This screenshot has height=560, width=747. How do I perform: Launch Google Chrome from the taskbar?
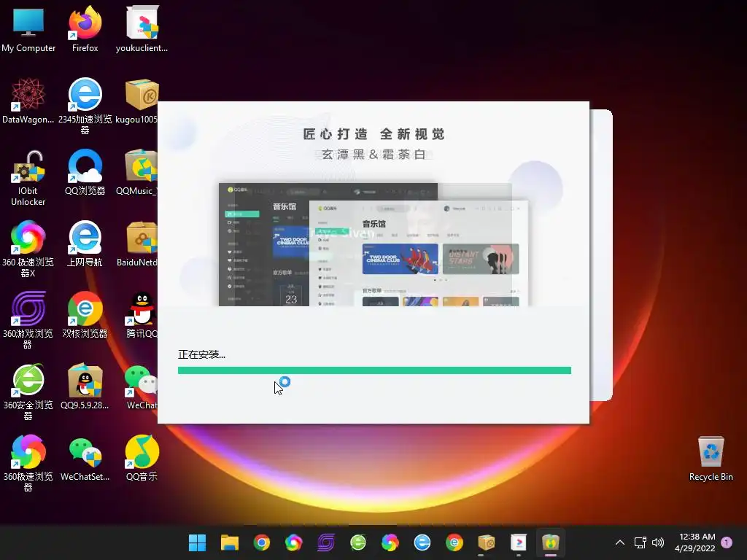click(262, 542)
